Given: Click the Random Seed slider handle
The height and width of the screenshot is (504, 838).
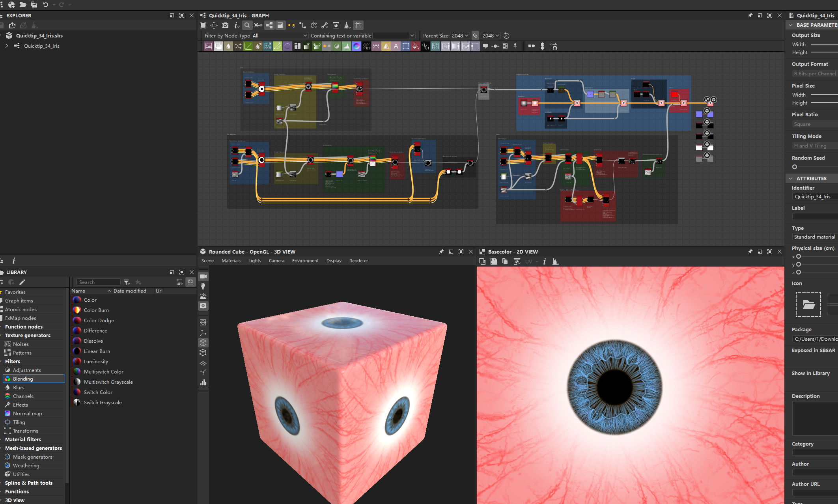Looking at the screenshot, I should click(795, 167).
